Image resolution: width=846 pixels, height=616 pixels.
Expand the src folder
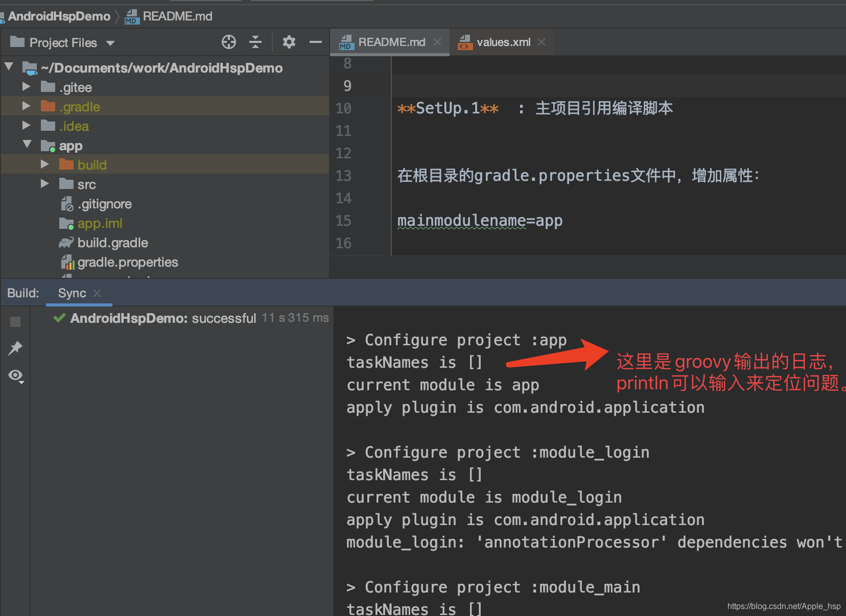[45, 183]
